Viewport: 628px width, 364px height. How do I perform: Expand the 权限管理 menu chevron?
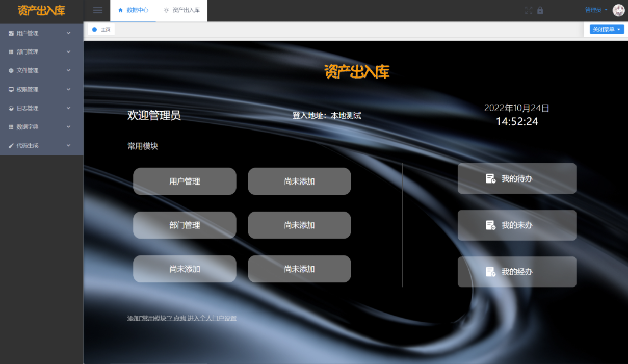click(68, 89)
